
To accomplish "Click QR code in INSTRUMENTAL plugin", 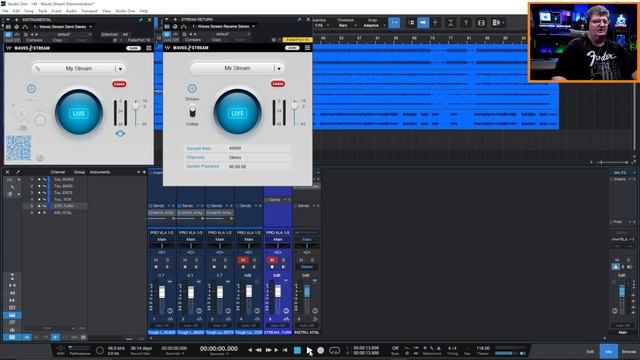I will 19,148.
